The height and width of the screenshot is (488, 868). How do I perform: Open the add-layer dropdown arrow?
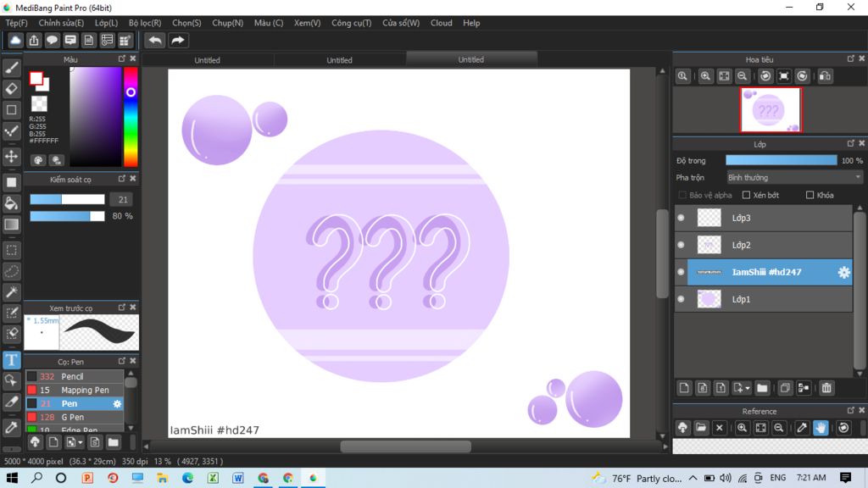click(x=748, y=388)
